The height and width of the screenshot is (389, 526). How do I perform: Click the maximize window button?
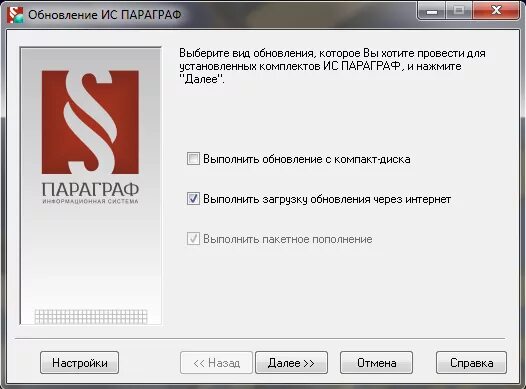[x=459, y=11]
